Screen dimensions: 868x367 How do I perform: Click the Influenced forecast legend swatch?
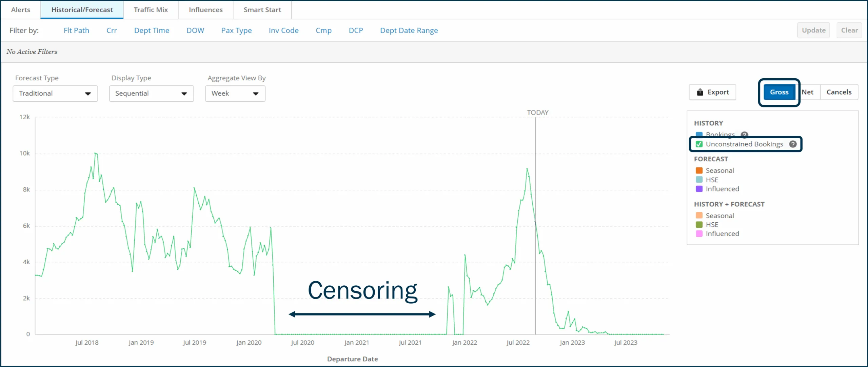tap(699, 189)
